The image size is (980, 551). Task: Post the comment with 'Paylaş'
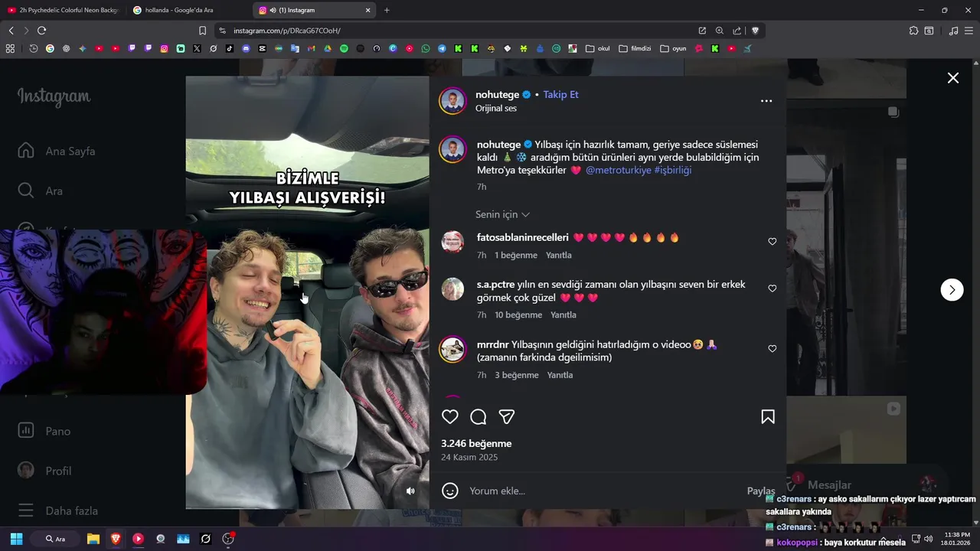[761, 491]
